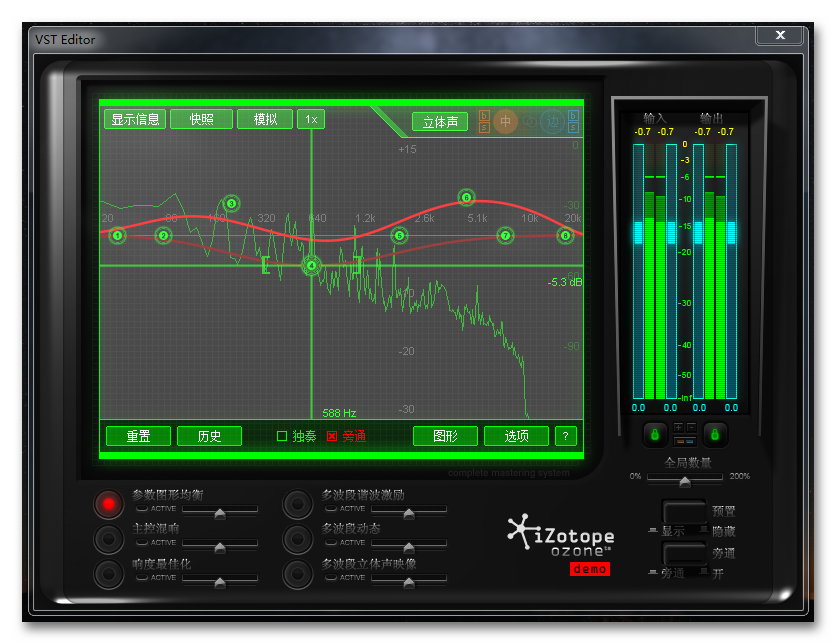Toggle the input gain lock icon
Viewport: 836px width, 644px height.
pos(655,434)
